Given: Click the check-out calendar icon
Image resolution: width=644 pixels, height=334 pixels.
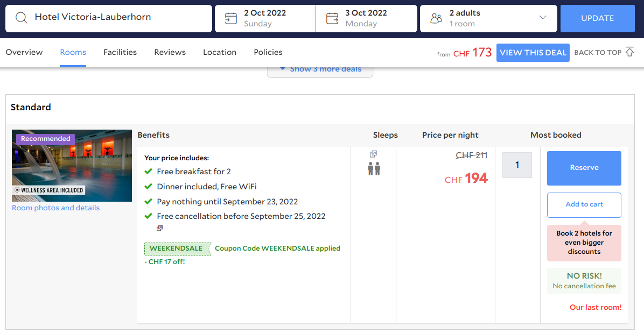Looking at the screenshot, I should 332,18.
